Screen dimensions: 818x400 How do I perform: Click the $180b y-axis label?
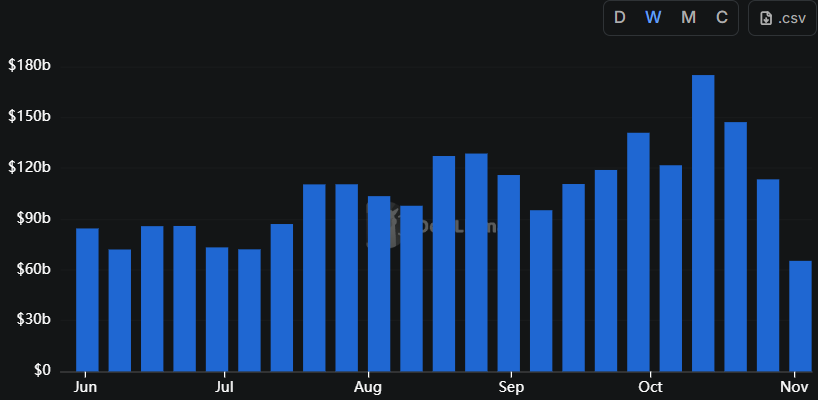pos(30,66)
